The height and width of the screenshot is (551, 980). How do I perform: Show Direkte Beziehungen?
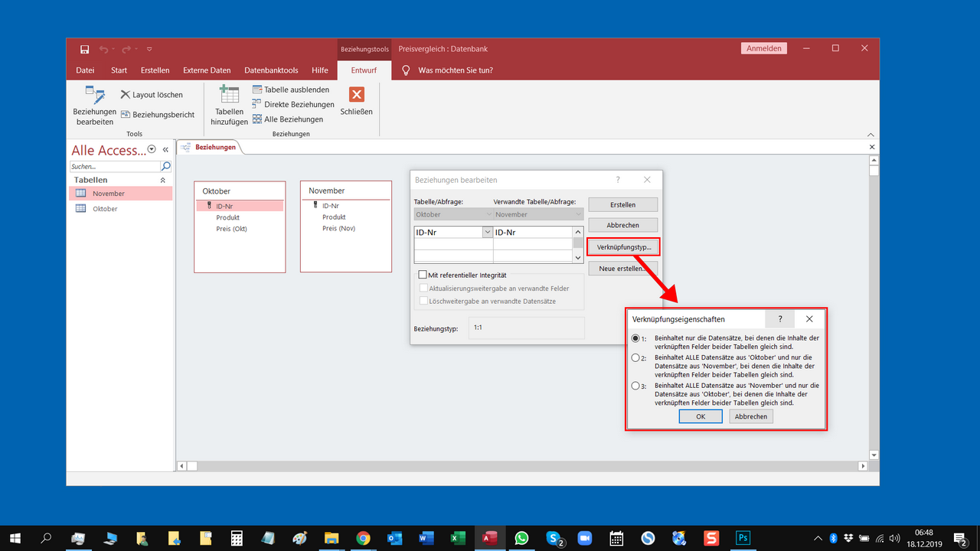[293, 104]
